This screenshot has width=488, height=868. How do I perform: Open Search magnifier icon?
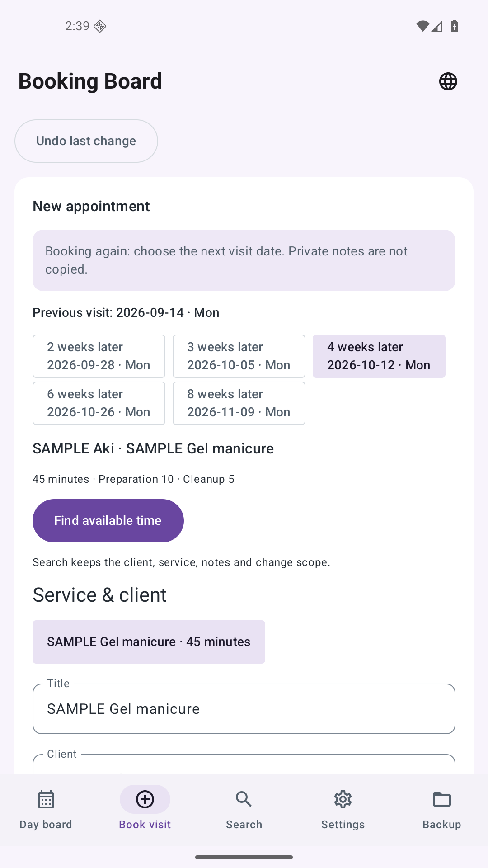(244, 799)
